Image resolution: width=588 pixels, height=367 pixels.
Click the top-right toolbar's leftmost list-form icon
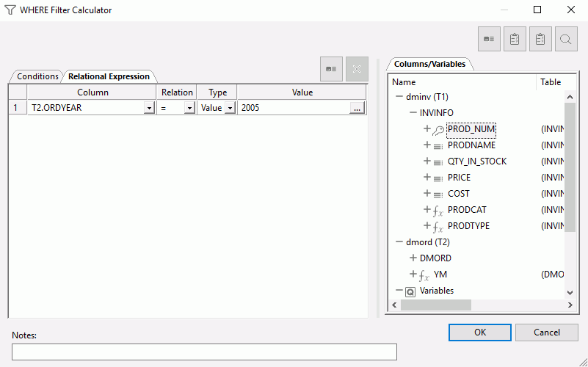pyautogui.click(x=489, y=40)
